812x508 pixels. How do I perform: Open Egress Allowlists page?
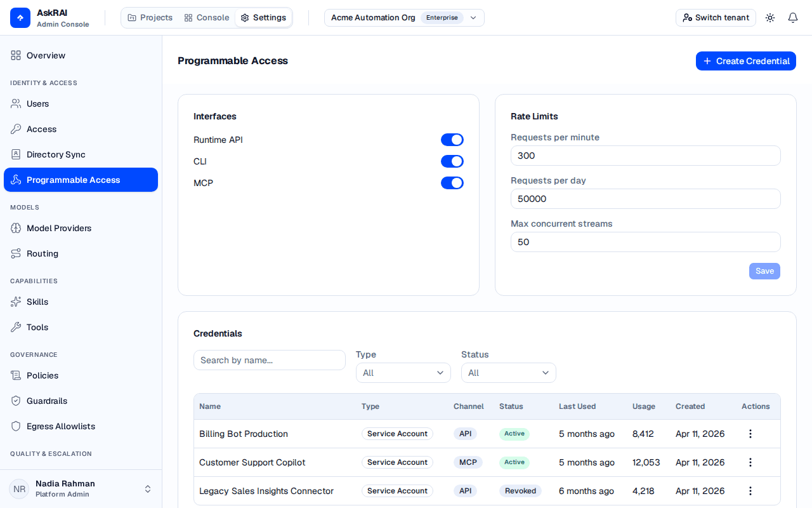(x=81, y=426)
